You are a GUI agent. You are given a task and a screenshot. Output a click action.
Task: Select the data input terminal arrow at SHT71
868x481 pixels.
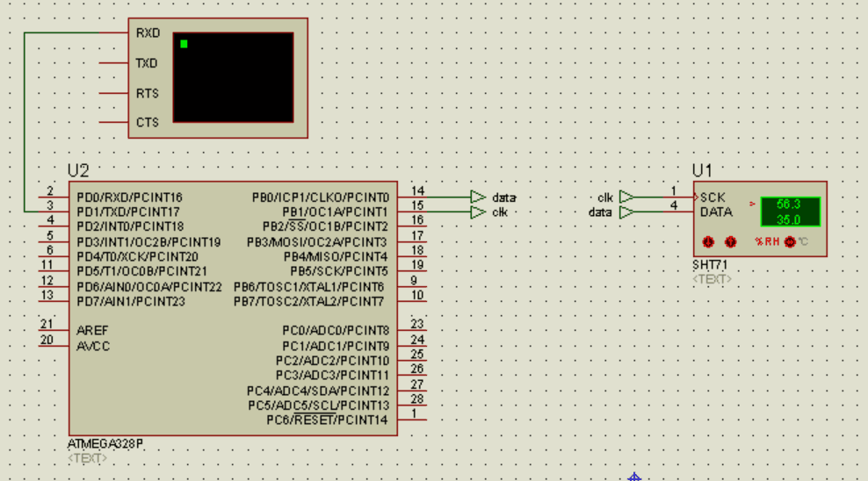tap(626, 212)
